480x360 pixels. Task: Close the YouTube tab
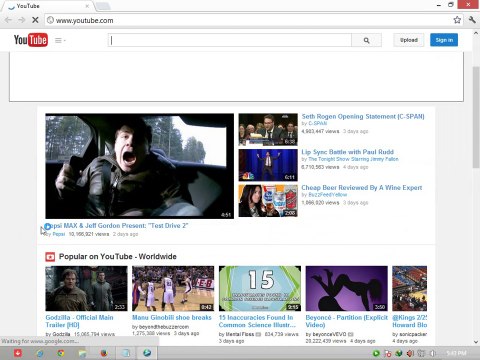(87, 6)
